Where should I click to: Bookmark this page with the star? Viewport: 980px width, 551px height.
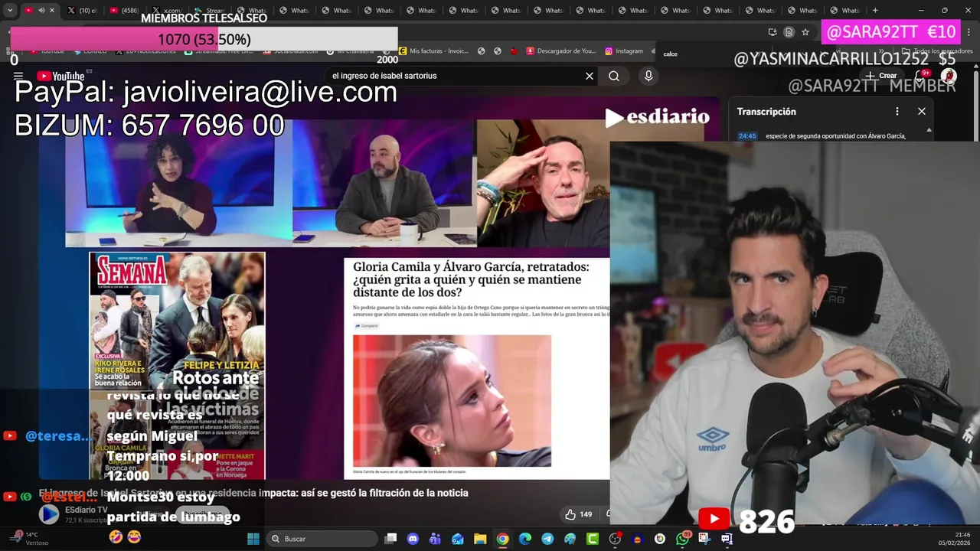tap(805, 32)
